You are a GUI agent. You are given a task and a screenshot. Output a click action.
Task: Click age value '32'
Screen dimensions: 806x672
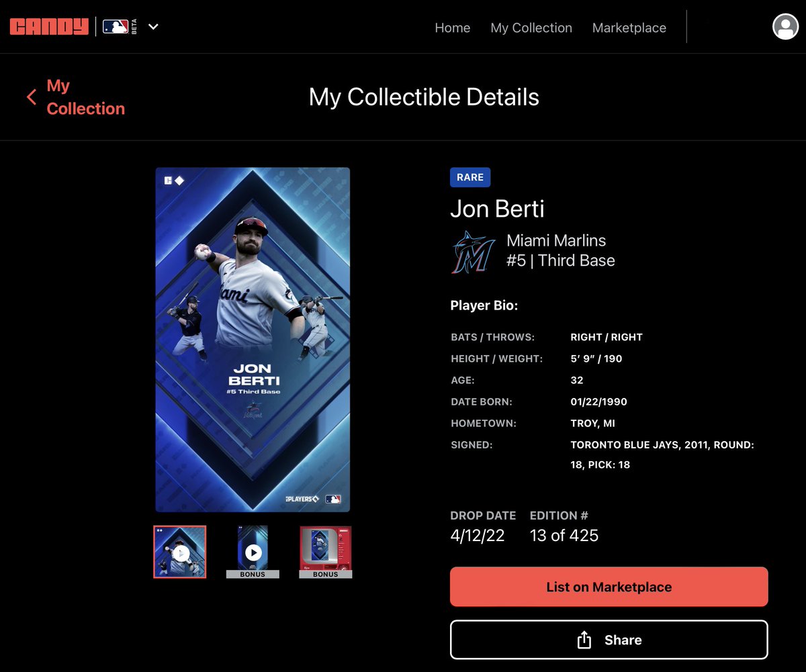click(576, 380)
